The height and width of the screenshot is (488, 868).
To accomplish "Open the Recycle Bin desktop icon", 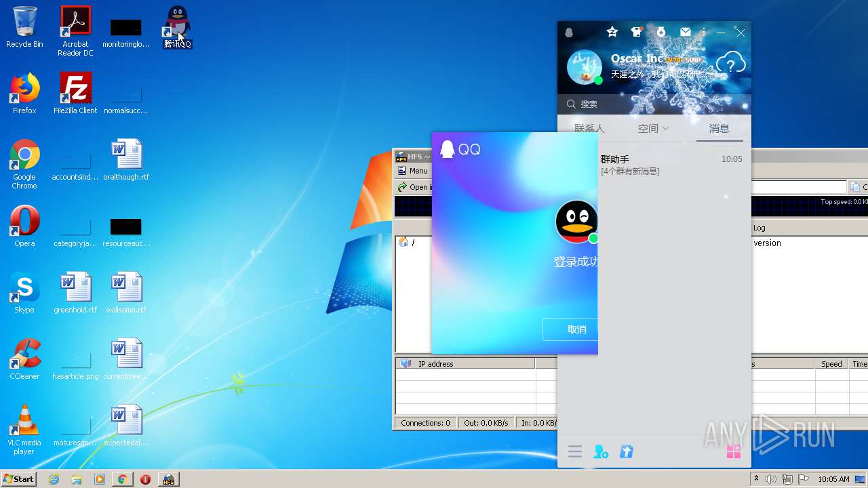I will [x=24, y=27].
